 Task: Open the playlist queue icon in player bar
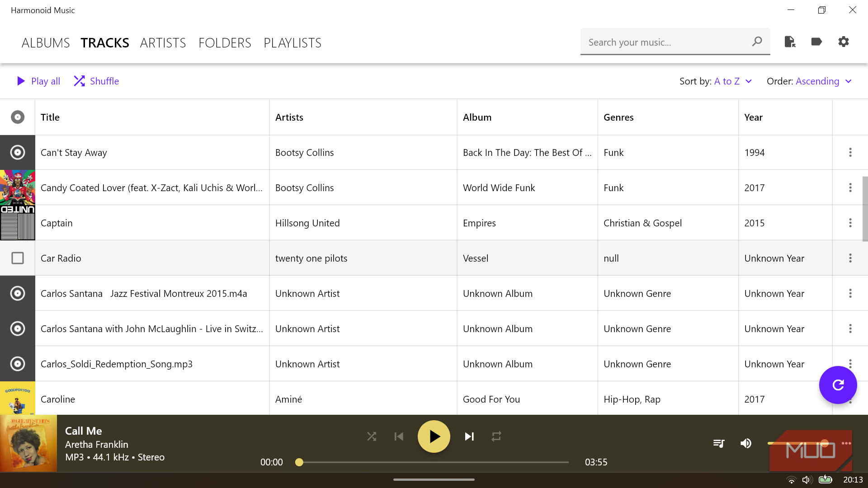pos(719,443)
